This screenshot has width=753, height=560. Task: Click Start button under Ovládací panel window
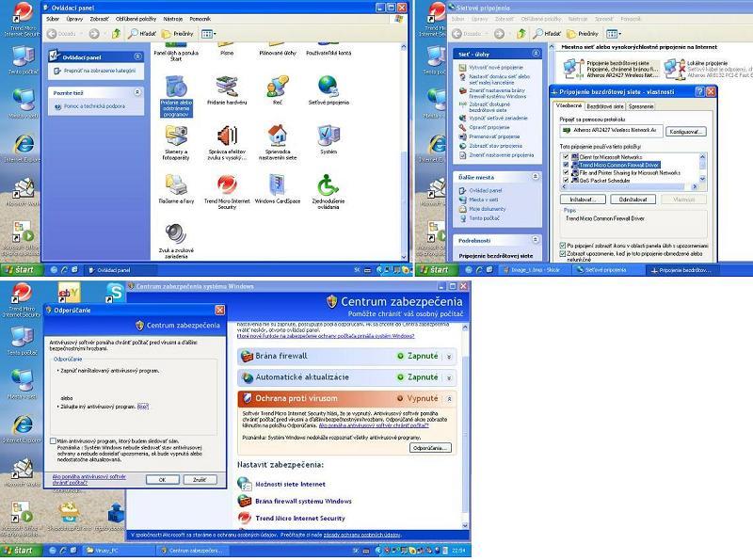[22, 269]
